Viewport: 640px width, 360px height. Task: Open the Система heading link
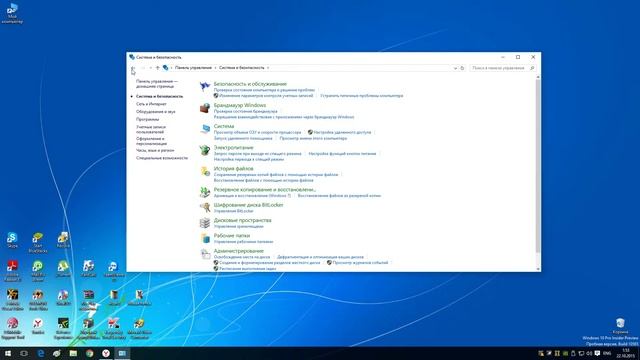point(224,126)
